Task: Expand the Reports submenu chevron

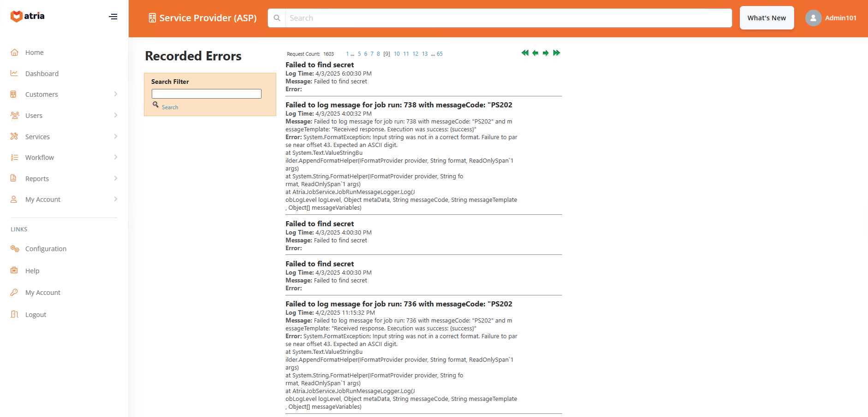Action: tap(115, 178)
